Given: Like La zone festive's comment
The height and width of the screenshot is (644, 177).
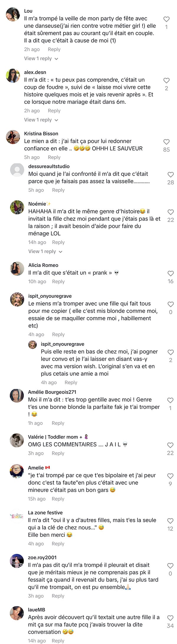Looking at the screenshot, I should point(170,521).
